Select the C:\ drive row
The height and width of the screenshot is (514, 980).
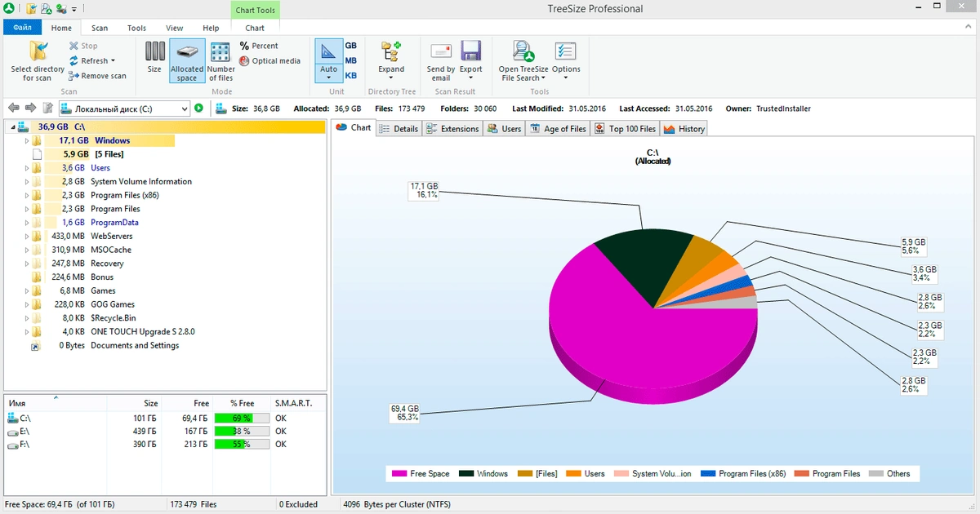coord(165,418)
